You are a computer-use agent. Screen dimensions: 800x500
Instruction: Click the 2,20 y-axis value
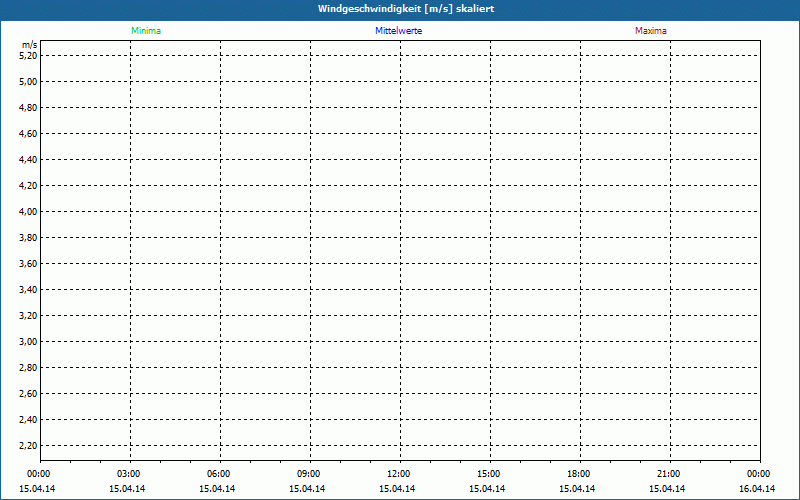[28, 446]
